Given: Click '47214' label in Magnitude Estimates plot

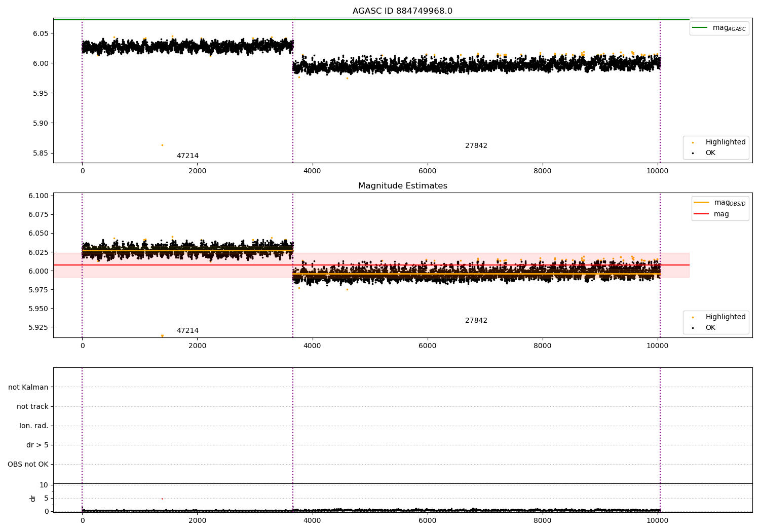Looking at the screenshot, I should tap(187, 331).
